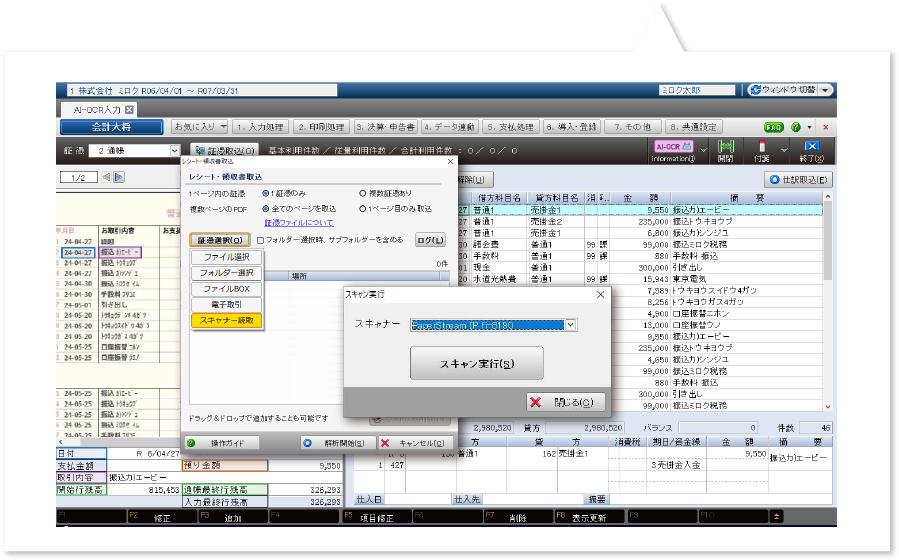The image size is (899, 560).
Task: Open the スキャナー device dropdown
Action: click(x=570, y=325)
